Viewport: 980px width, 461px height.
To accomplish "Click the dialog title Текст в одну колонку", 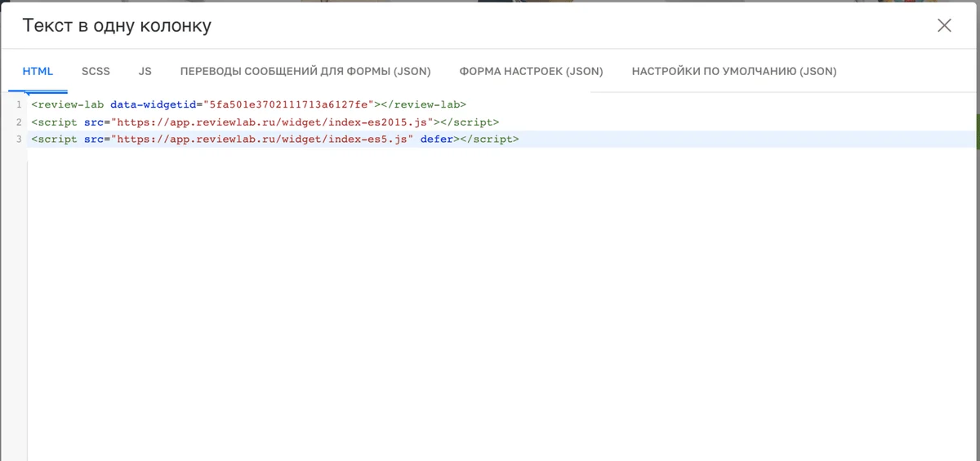I will click(117, 25).
